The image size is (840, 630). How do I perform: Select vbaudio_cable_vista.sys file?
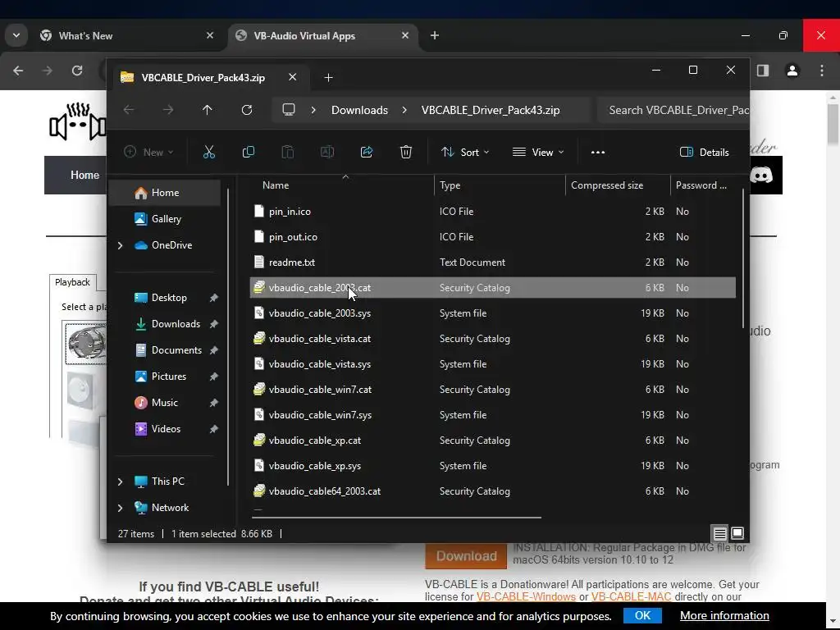pyautogui.click(x=493, y=364)
